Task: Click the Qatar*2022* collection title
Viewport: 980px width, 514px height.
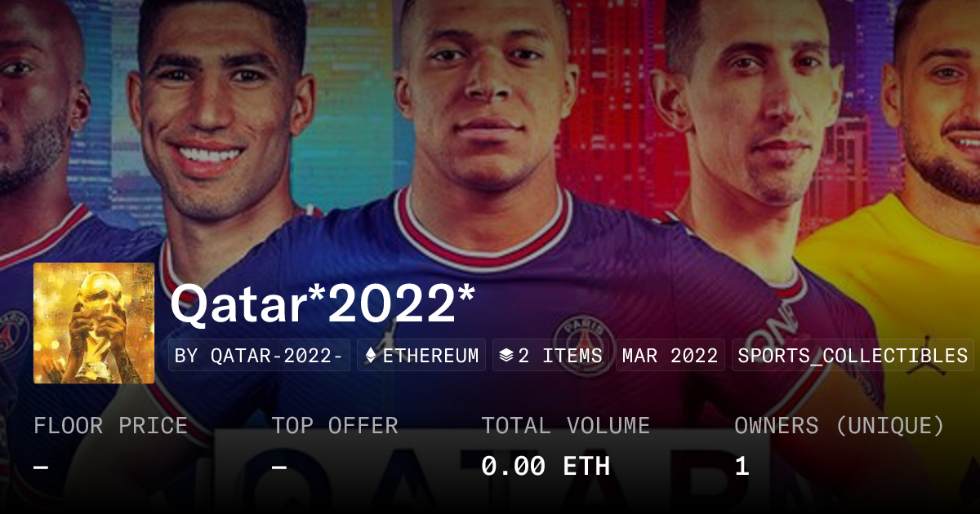Action: [323, 304]
